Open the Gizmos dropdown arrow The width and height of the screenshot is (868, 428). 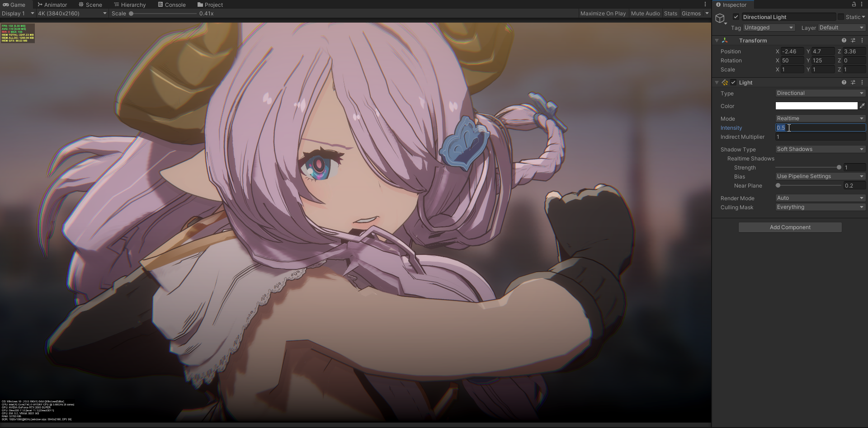pos(707,14)
